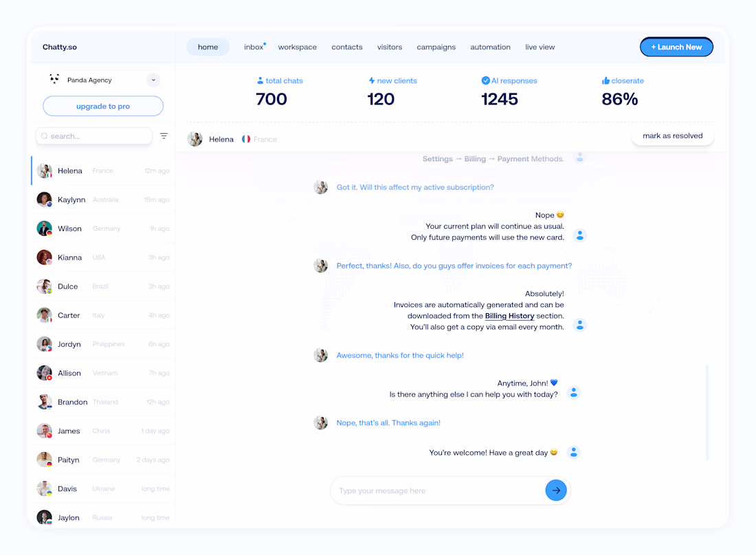The height and width of the screenshot is (555, 756).
Task: Click the chat vertical scrollbar
Action: [707, 412]
